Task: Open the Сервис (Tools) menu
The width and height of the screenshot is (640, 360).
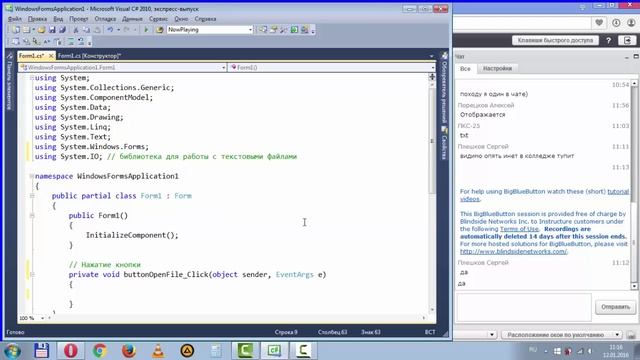Action: click(158, 19)
